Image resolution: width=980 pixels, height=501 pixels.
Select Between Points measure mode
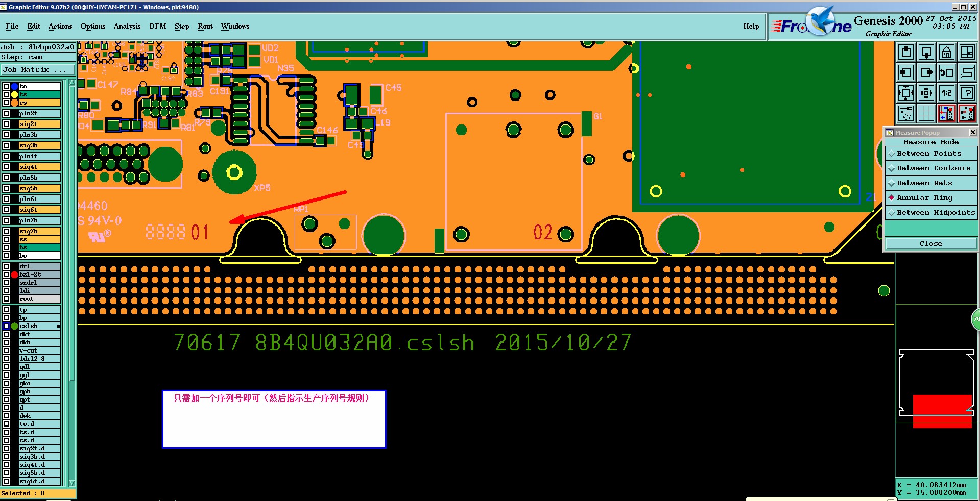pos(931,154)
